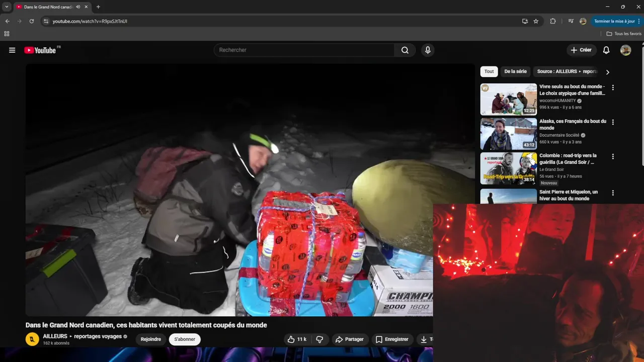Start voice search with the microphone
Viewport: 644px width, 362px height.
pos(428,50)
